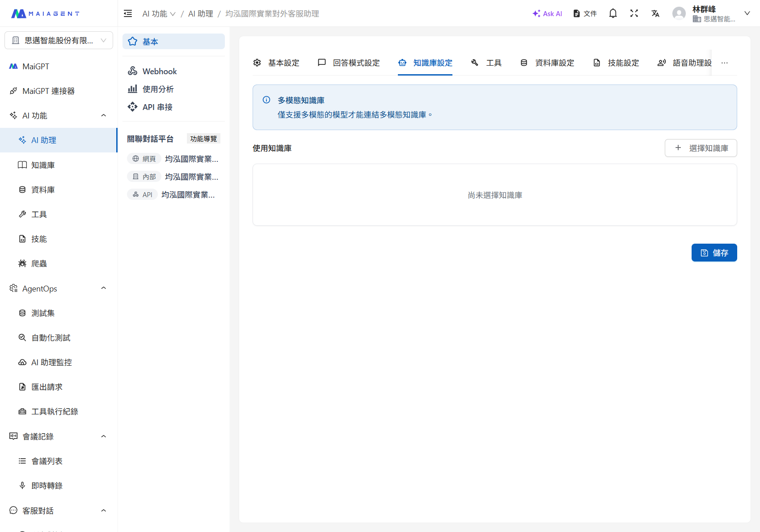The height and width of the screenshot is (532, 760).
Task: Switch to the 資料庫設定 tab
Action: click(x=547, y=63)
